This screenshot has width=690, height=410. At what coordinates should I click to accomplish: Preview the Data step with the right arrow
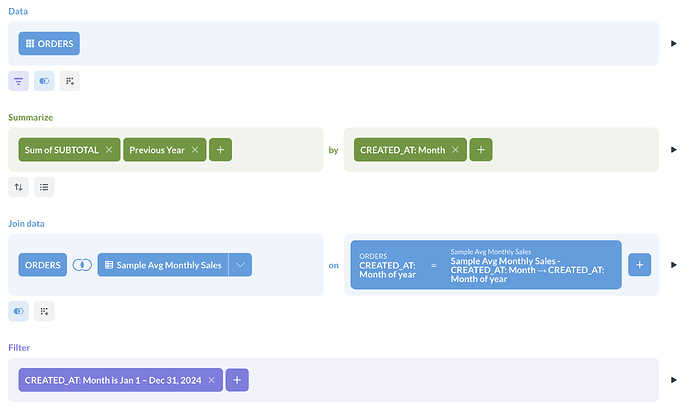coord(673,44)
